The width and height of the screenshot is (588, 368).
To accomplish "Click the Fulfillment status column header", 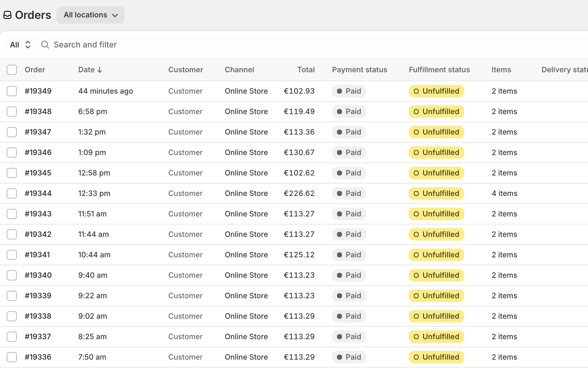I will (439, 70).
